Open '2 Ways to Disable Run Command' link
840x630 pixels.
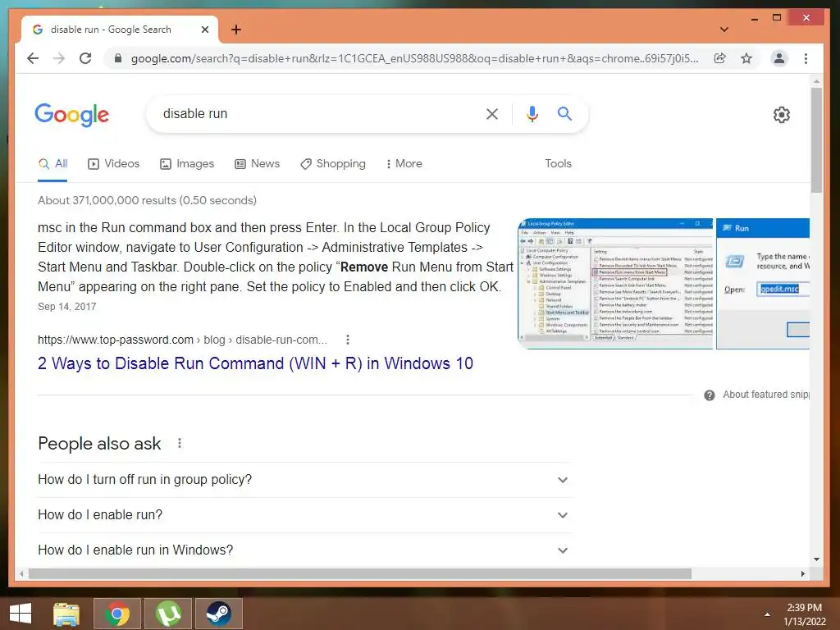point(256,363)
